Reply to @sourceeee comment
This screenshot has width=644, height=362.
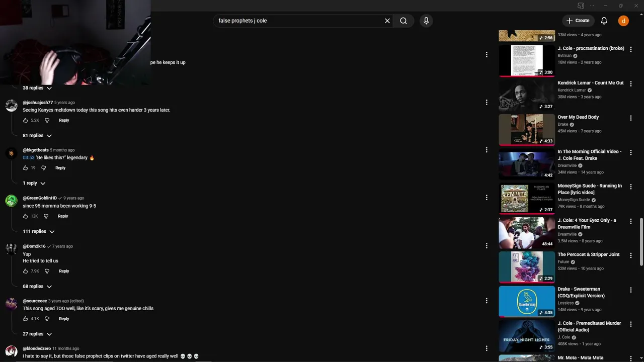64,319
